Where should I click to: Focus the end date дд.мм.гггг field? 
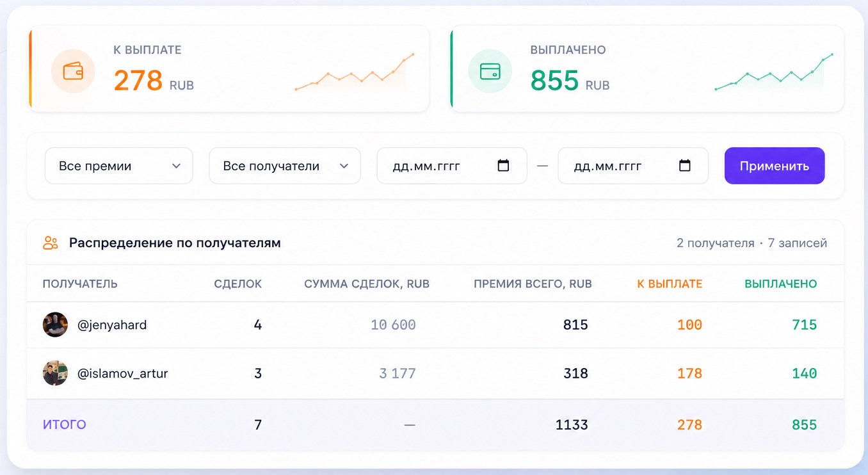(x=633, y=166)
